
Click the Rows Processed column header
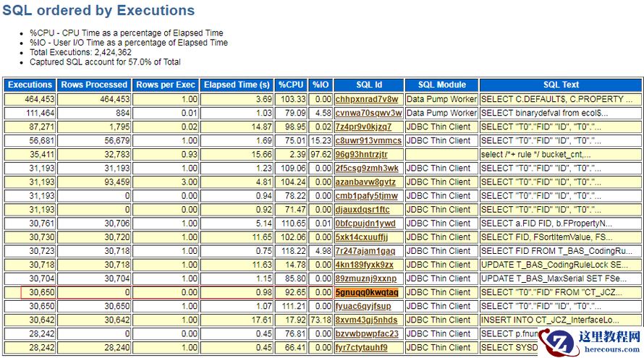point(94,85)
